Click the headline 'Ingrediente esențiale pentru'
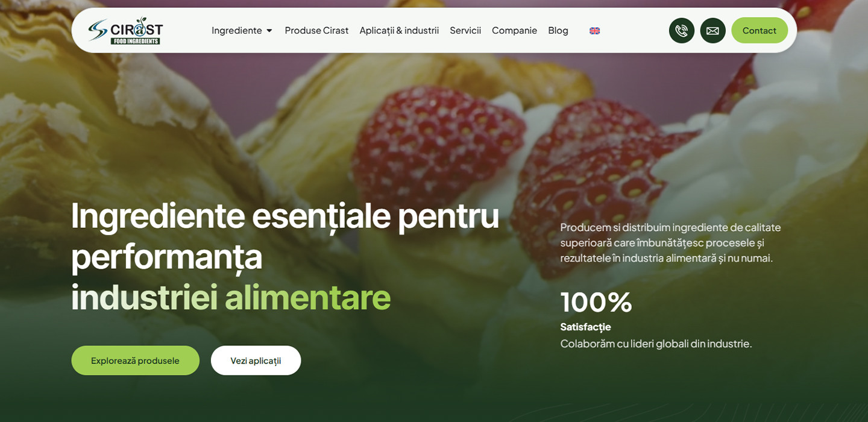This screenshot has height=422, width=868. 285,215
